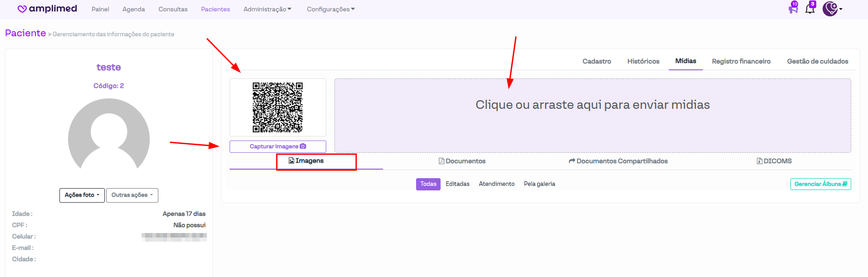Open the notifications bell
868x277 pixels.
pos(810,8)
